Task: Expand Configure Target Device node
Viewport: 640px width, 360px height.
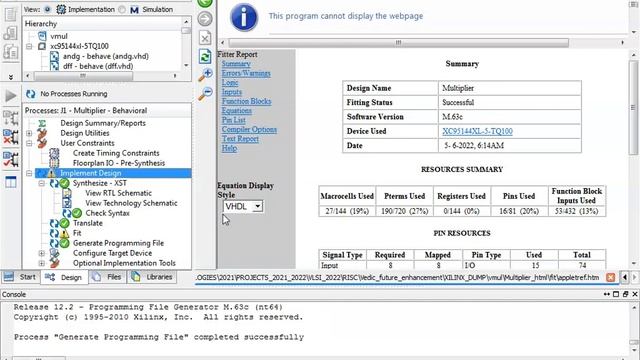Action: 41,253
